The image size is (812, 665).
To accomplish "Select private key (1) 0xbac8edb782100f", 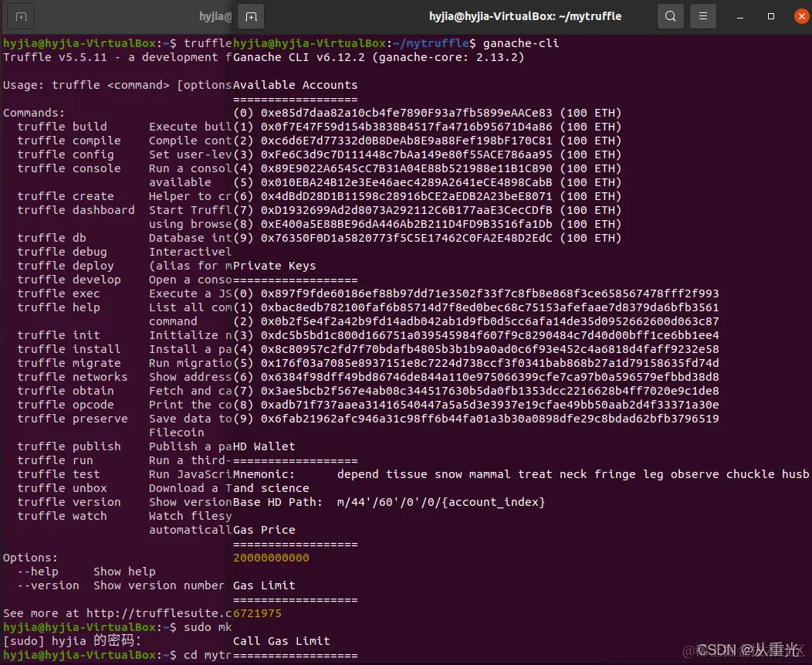I will tap(490, 307).
